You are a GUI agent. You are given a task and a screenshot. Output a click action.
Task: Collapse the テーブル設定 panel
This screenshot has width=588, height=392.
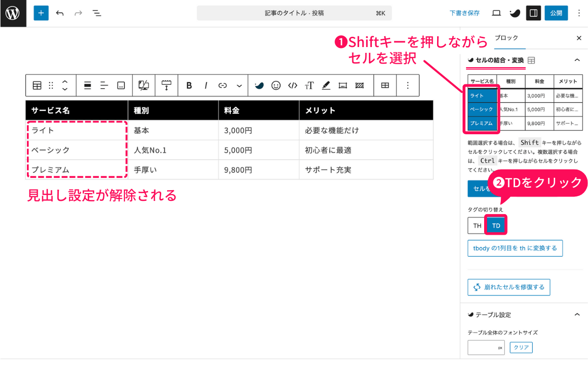(x=577, y=314)
